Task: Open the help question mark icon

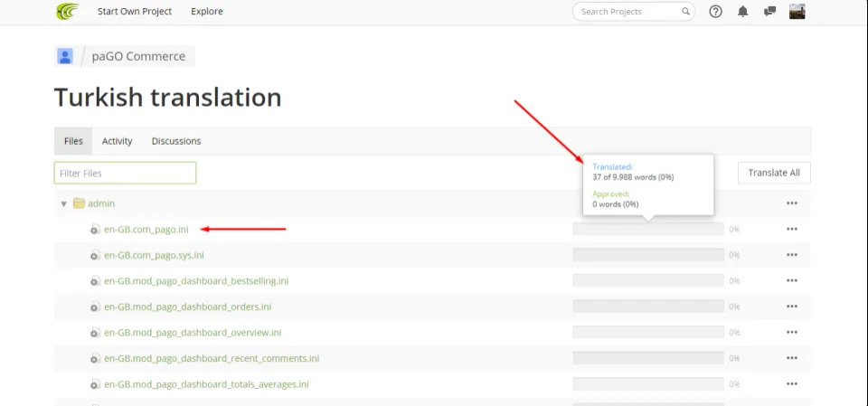Action: (716, 12)
